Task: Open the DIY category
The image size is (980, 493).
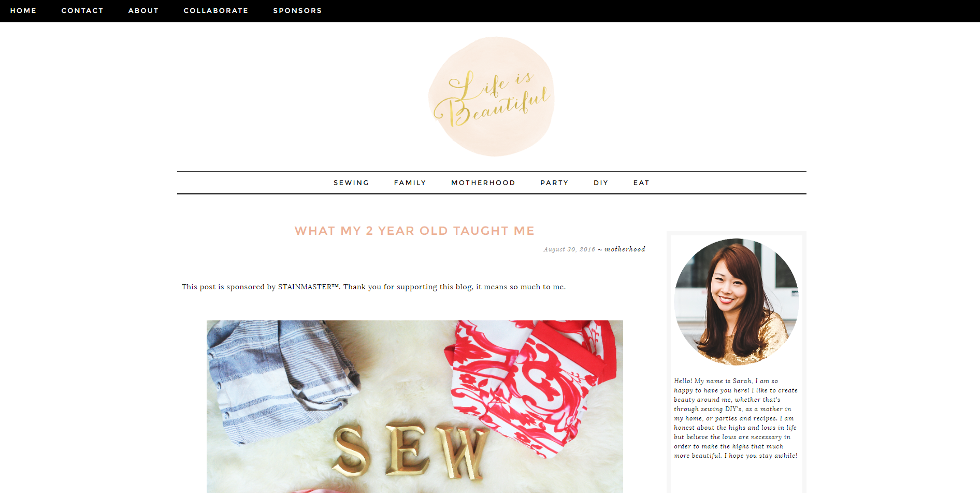Action: (x=601, y=183)
